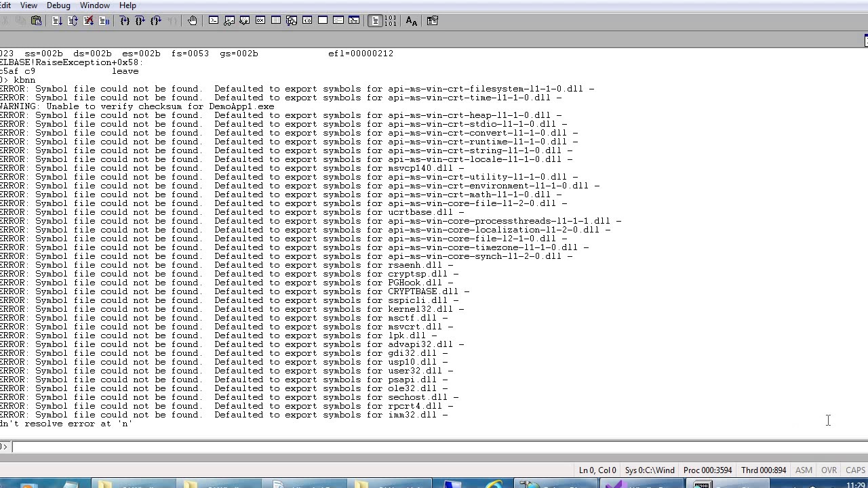Click the 'efl=00000212' register value
Image resolution: width=868 pixels, height=488 pixels.
tap(361, 54)
